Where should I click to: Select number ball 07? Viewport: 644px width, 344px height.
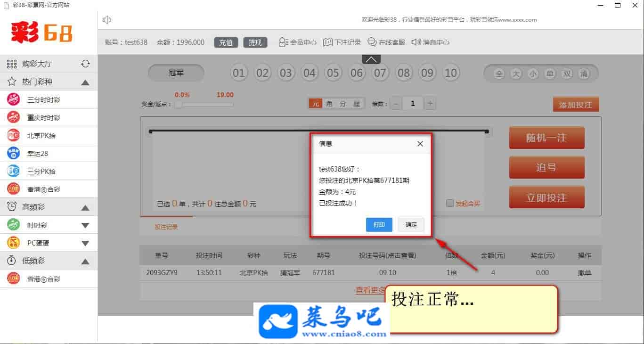click(380, 73)
